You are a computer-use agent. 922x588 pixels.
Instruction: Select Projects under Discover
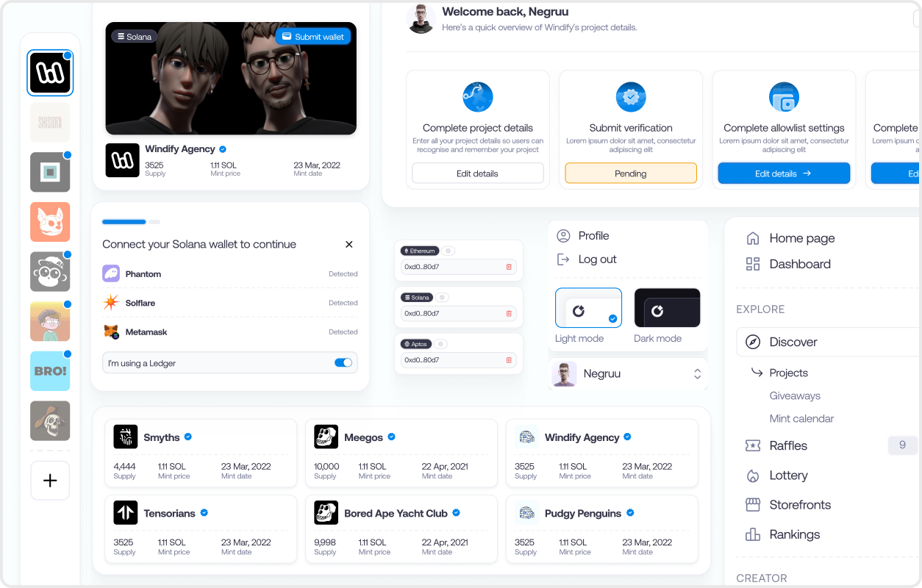click(789, 373)
